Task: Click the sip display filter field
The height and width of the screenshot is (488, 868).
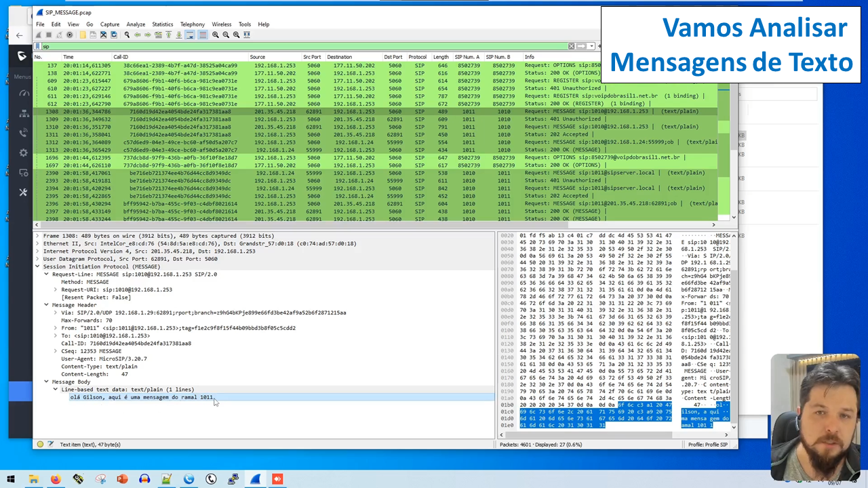Action: [x=304, y=46]
